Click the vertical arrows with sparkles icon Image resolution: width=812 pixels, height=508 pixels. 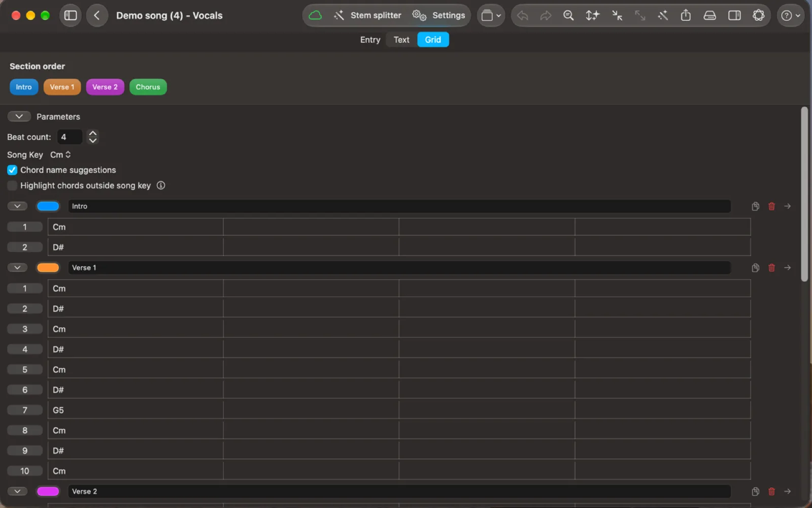coord(592,16)
